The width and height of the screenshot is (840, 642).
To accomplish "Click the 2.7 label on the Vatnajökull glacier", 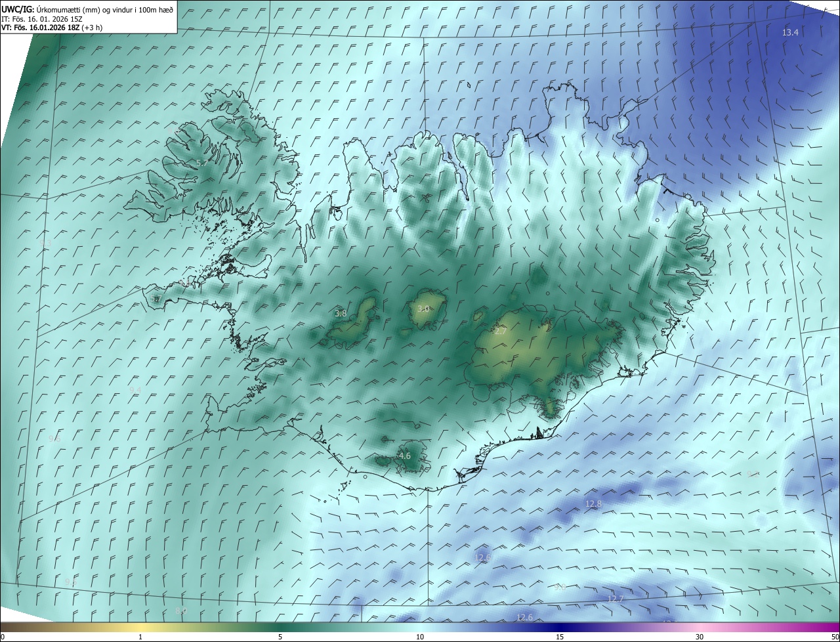I will [500, 332].
